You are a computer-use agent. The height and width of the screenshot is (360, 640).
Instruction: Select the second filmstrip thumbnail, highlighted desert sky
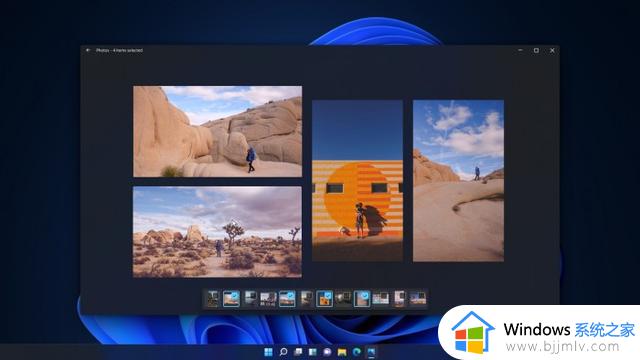pos(231,299)
